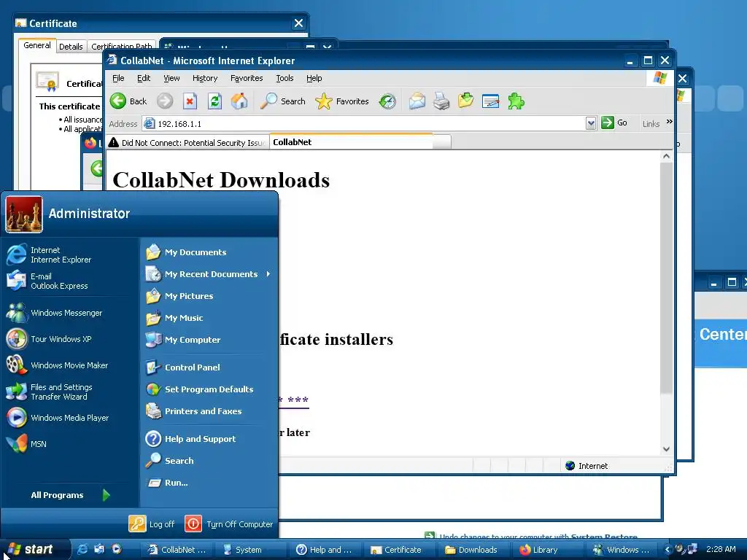Open the View menu in Internet Explorer
This screenshot has width=747, height=560.
(x=171, y=78)
